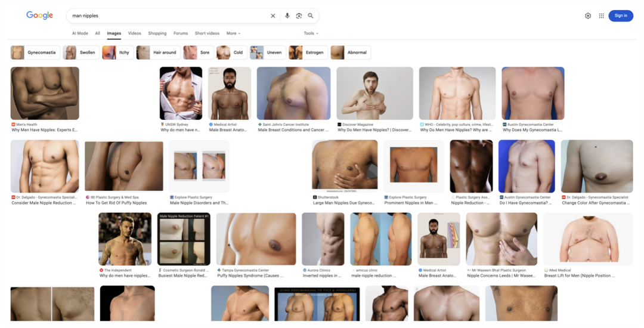644x328 pixels.
Task: Open 'Why Men Have Nipples: Experts E...' link
Action: coord(44,130)
